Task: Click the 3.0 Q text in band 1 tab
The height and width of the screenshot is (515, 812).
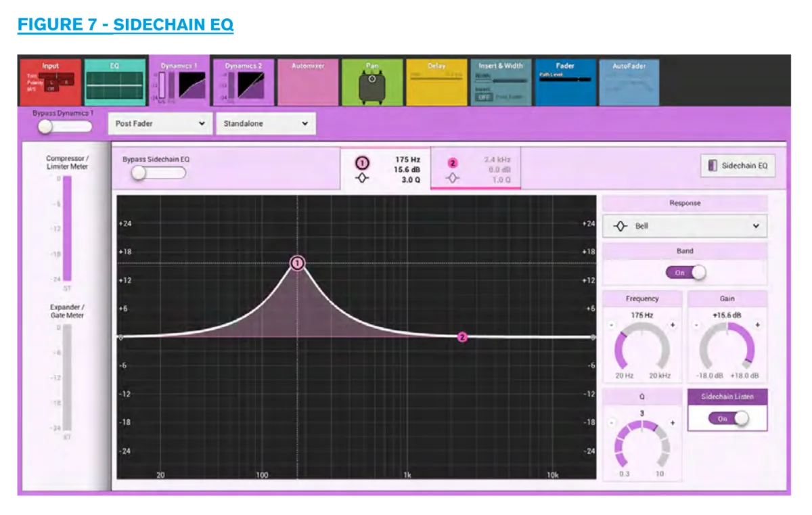Action: pyautogui.click(x=410, y=180)
